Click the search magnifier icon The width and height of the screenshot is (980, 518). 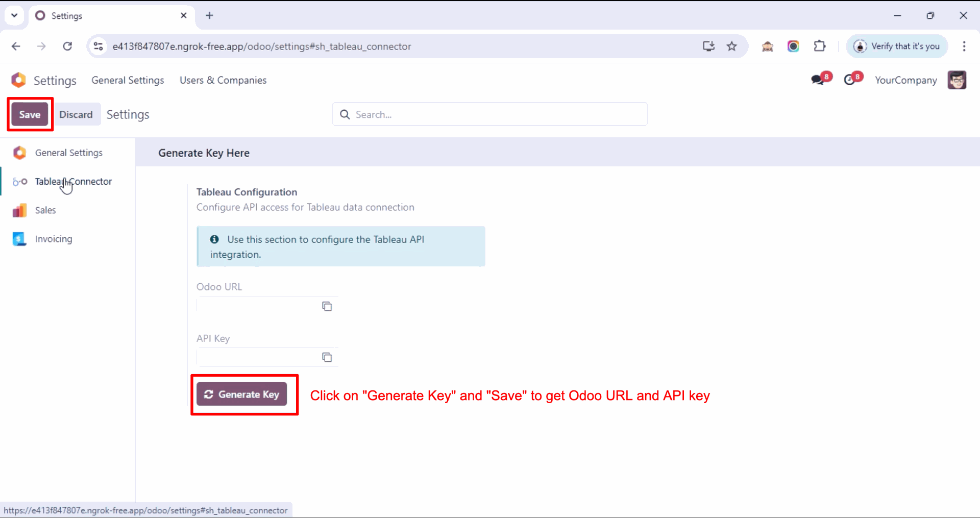[345, 114]
